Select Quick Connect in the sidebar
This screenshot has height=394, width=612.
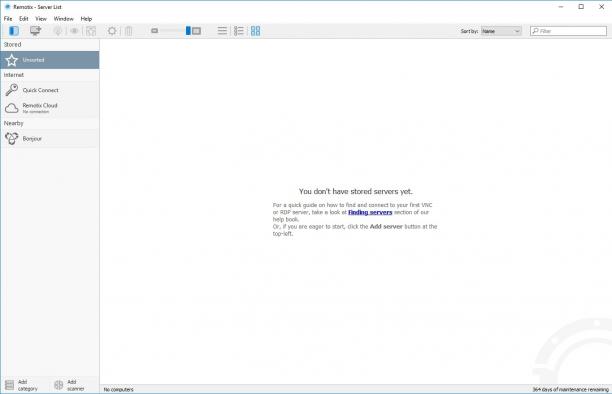(x=50, y=90)
